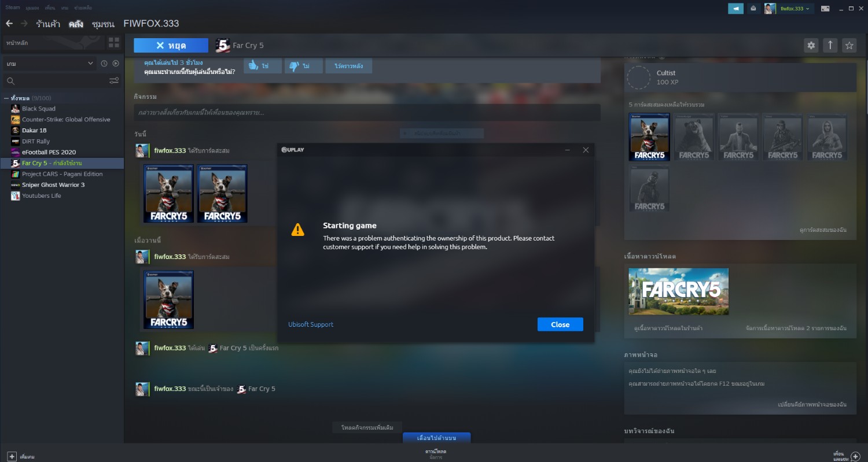The width and height of the screenshot is (868, 462).
Task: Click the first Boomer trading card in the right panel
Action: tap(649, 137)
